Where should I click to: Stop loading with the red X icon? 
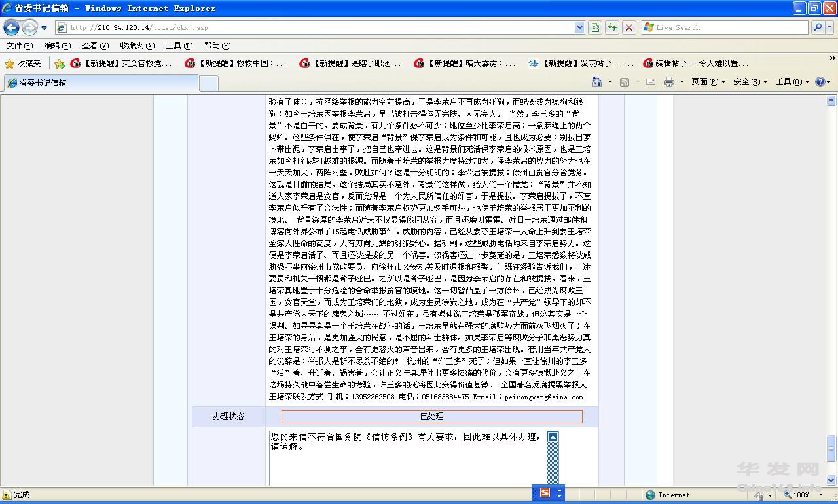point(628,27)
